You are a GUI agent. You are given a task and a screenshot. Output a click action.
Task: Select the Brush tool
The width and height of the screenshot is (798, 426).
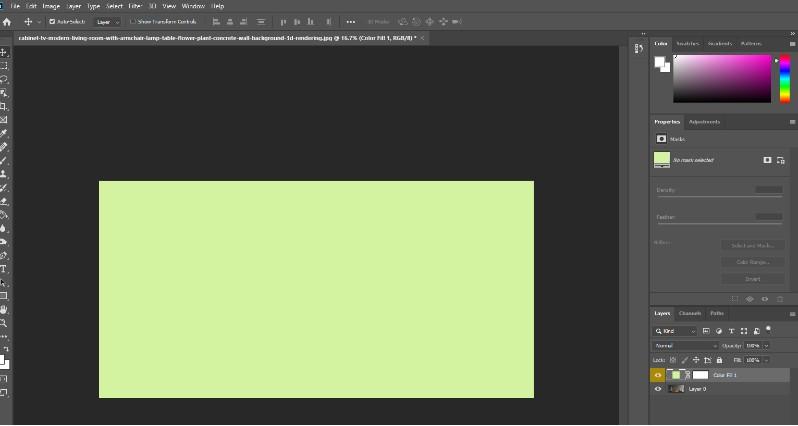point(4,160)
